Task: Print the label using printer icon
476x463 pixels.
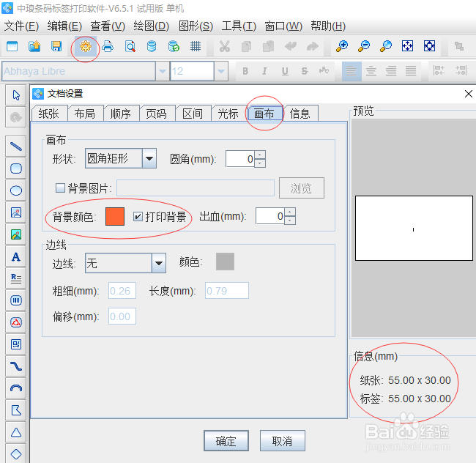Action: (108, 46)
